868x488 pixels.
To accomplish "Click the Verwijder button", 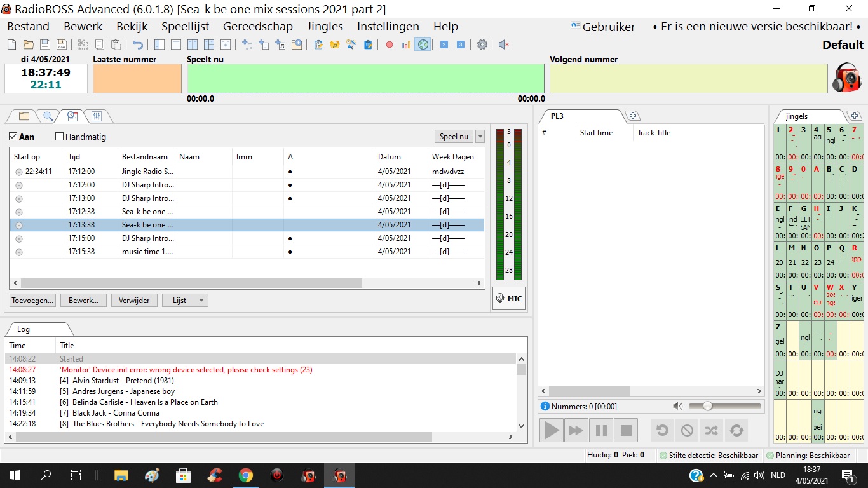I will (x=134, y=301).
